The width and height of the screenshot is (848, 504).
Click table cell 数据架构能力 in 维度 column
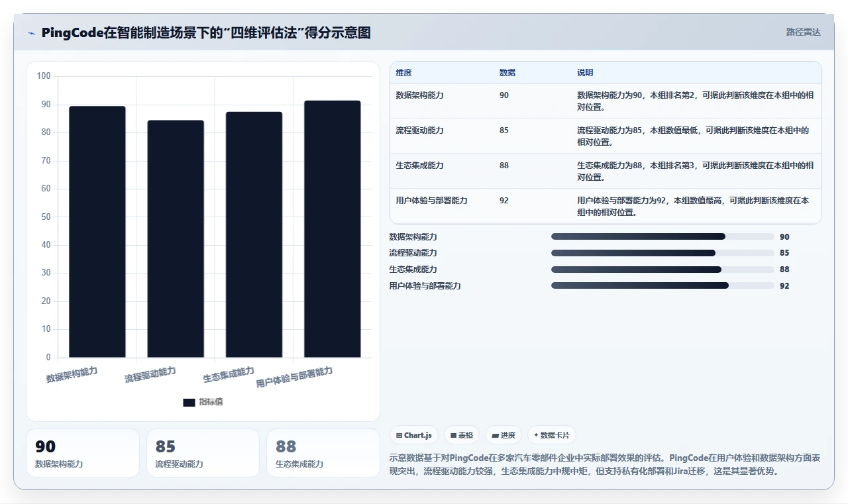pyautogui.click(x=419, y=95)
